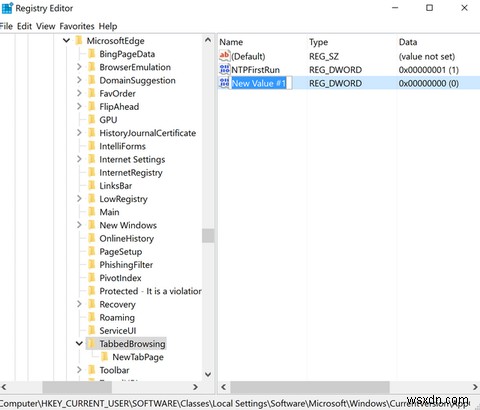Screen dimensions: 480x410
Task: Click the (Default) string value icon
Action: pyautogui.click(x=224, y=56)
